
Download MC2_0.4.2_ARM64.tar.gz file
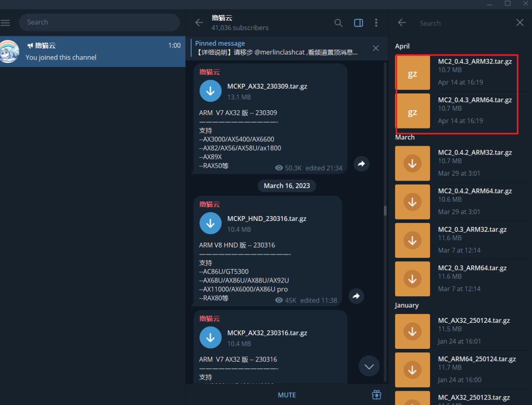(x=412, y=202)
